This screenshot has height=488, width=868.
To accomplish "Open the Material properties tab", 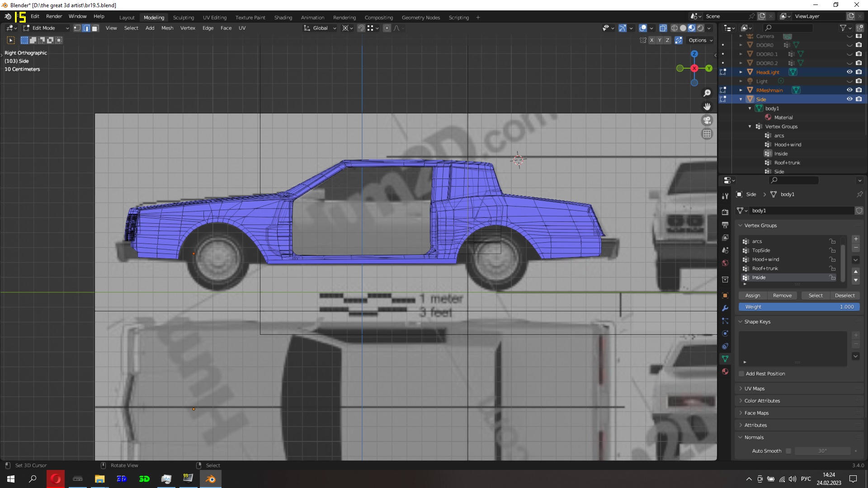I will click(x=725, y=371).
